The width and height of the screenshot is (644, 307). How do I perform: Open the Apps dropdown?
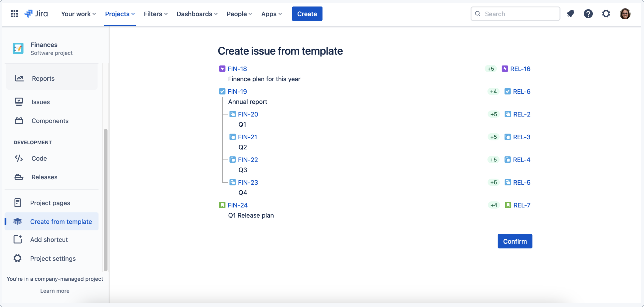272,14
